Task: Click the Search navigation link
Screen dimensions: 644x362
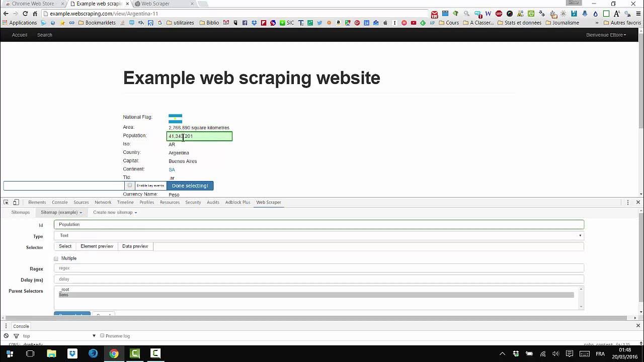Action: click(x=44, y=35)
